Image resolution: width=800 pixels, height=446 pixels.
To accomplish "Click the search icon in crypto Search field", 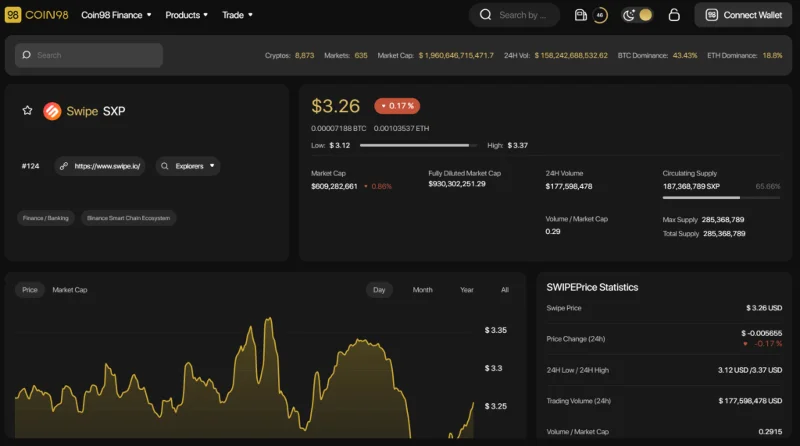I will pos(27,55).
